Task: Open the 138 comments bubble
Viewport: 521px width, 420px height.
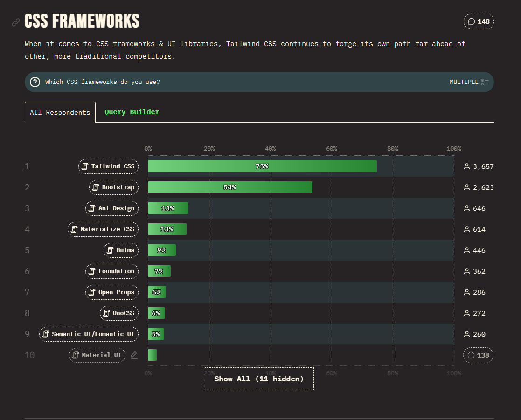Action: click(478, 355)
